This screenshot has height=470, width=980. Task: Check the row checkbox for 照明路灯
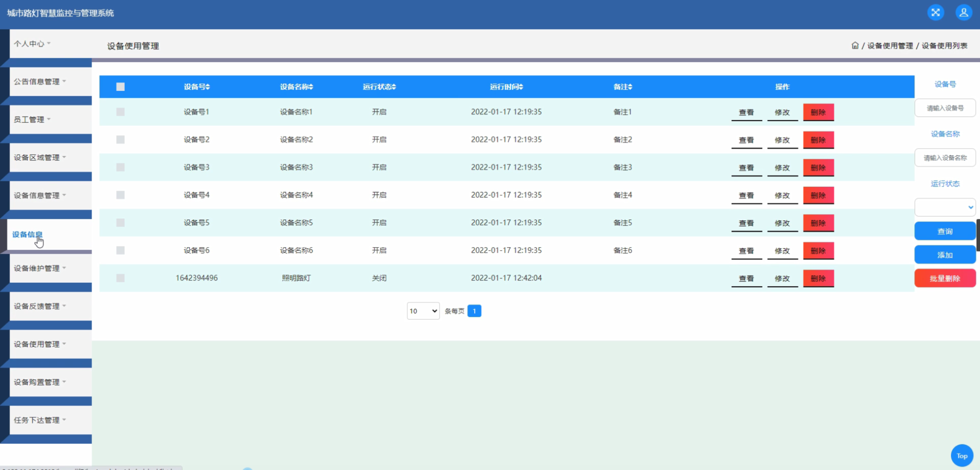click(x=120, y=278)
